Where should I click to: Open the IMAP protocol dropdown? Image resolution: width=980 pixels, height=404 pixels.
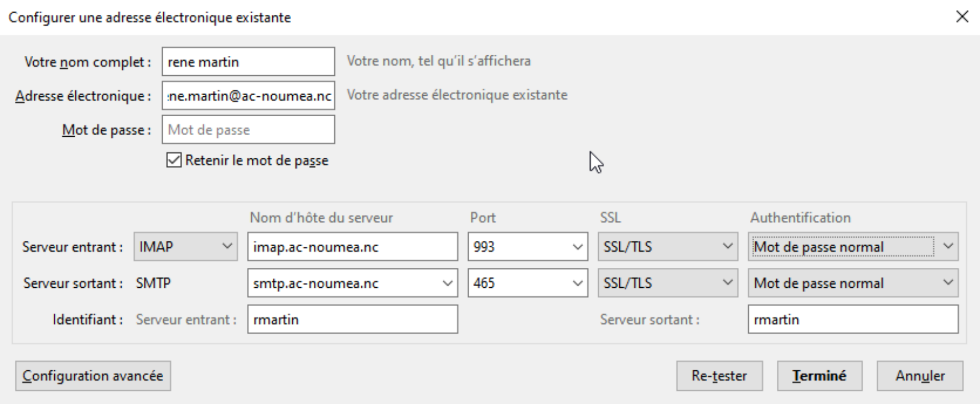click(185, 247)
